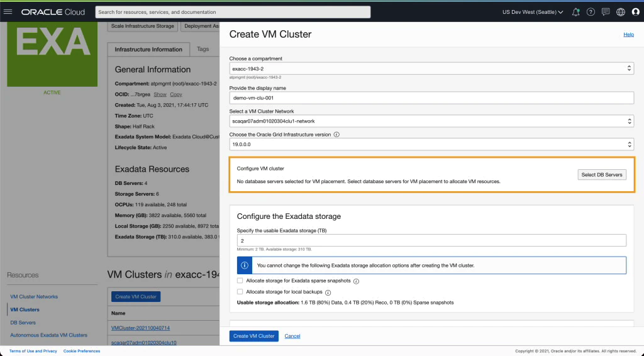Open the hamburger navigation menu
The width and height of the screenshot is (644, 356).
click(8, 12)
